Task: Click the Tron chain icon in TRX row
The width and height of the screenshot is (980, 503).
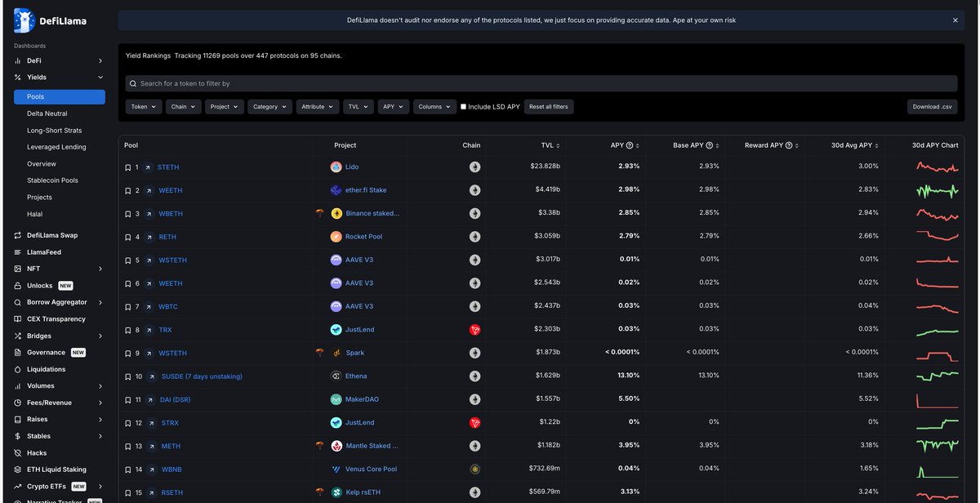Action: [x=474, y=330]
